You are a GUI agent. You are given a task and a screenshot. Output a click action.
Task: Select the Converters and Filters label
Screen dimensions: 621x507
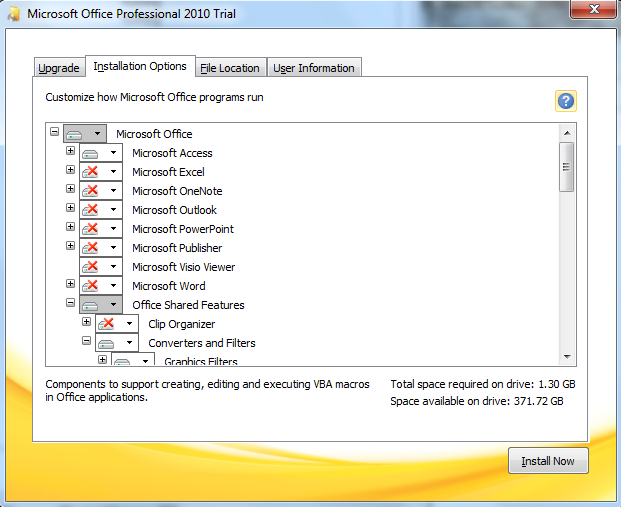click(202, 343)
